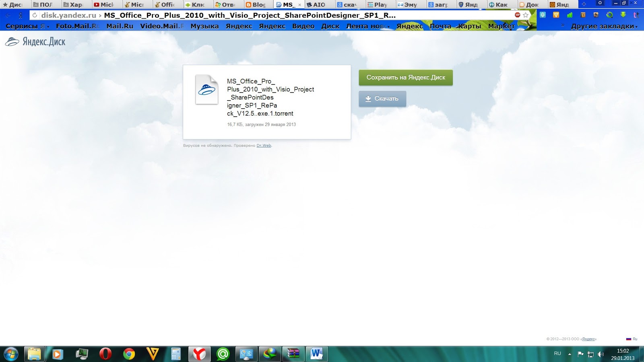
Task: Open Mail.Ru Agent taskbar icon
Action: coord(223,354)
